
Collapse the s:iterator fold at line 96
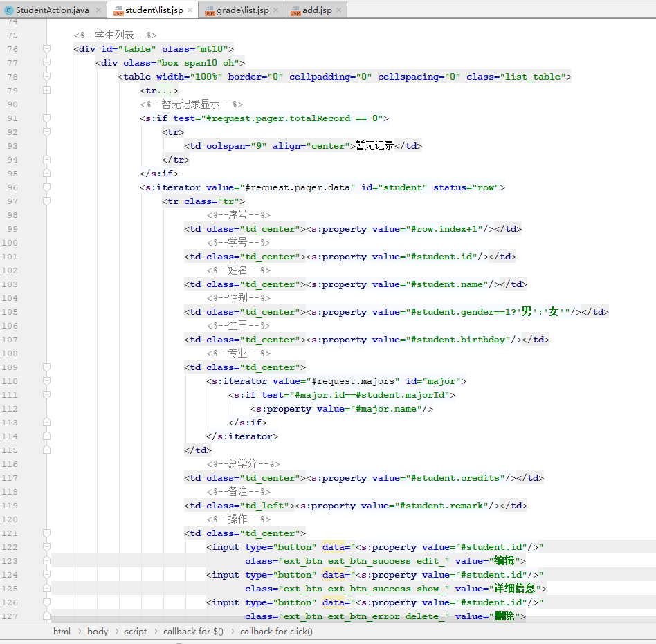click(47, 187)
